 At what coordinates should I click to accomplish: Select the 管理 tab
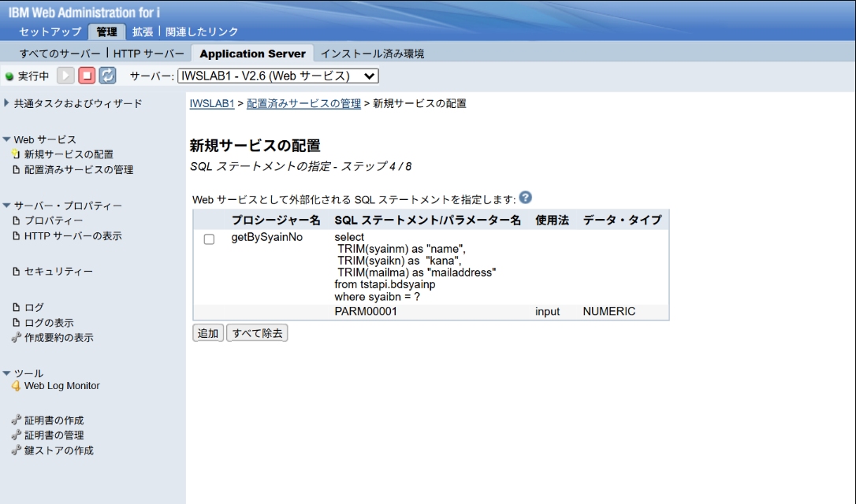tap(107, 31)
